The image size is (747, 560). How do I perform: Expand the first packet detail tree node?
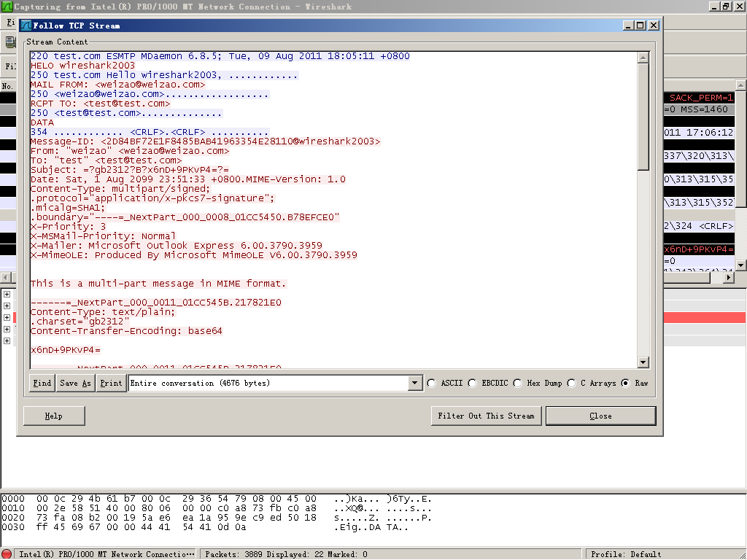tap(7, 295)
